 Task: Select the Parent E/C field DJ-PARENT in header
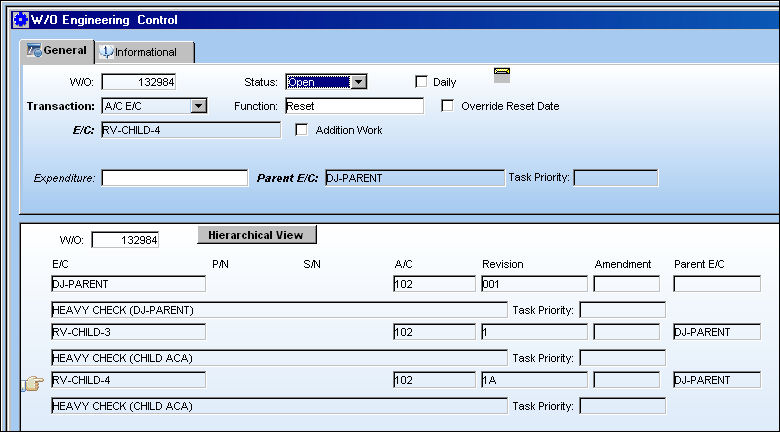click(x=415, y=178)
